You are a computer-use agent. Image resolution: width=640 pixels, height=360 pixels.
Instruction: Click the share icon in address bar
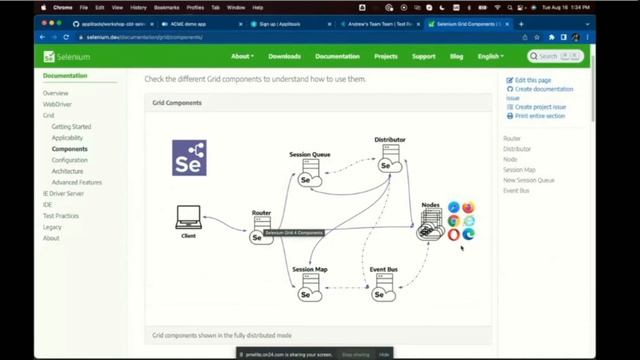point(525,37)
